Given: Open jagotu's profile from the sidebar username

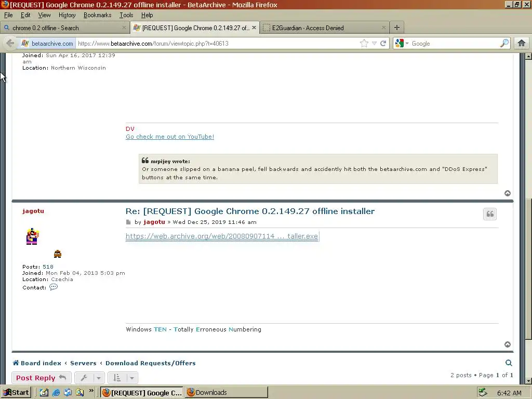Looking at the screenshot, I should point(33,211).
